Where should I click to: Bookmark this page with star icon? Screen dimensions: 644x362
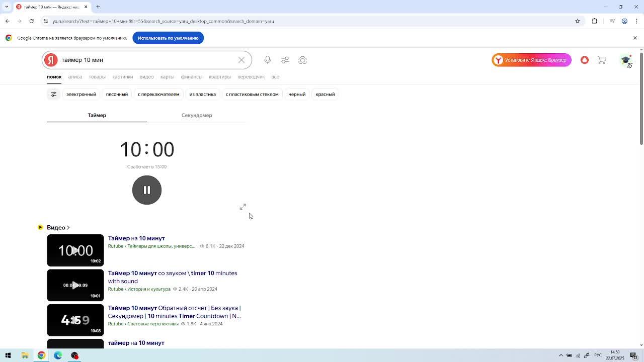[578, 21]
